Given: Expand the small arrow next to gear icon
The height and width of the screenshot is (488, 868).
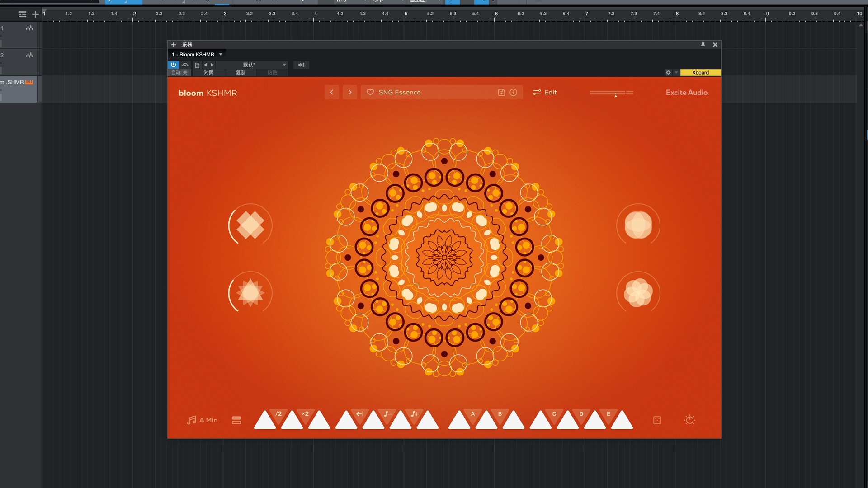Looking at the screenshot, I should point(676,72).
